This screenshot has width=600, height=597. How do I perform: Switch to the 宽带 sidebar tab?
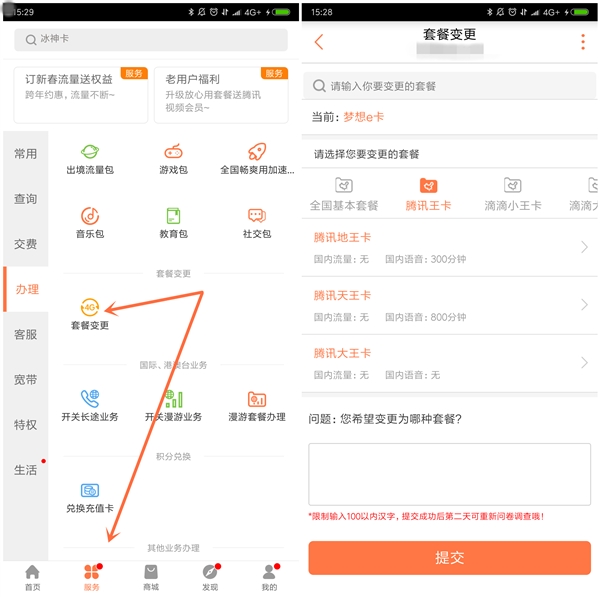coord(26,380)
